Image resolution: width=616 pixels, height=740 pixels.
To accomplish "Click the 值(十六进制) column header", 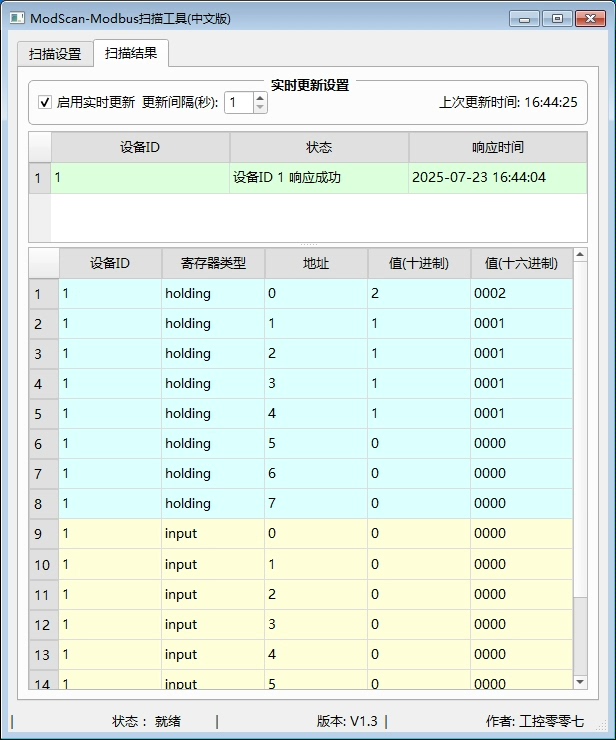I will pos(522,263).
